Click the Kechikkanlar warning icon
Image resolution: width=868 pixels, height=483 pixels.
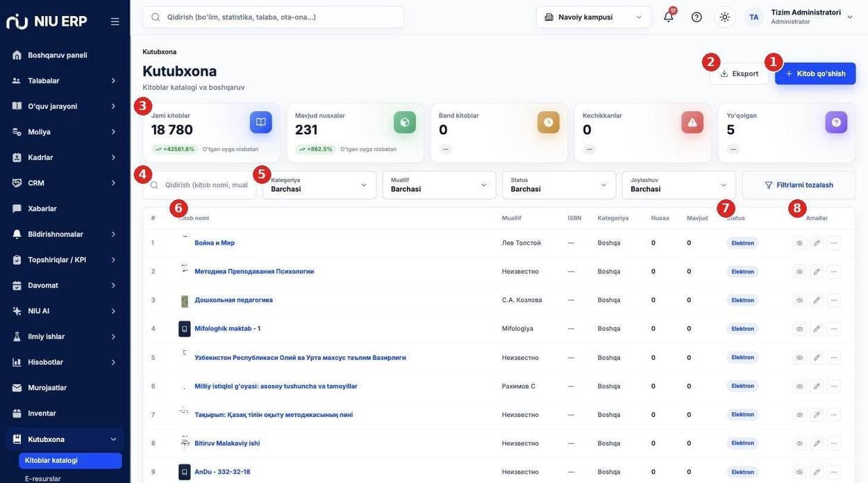[x=692, y=122]
